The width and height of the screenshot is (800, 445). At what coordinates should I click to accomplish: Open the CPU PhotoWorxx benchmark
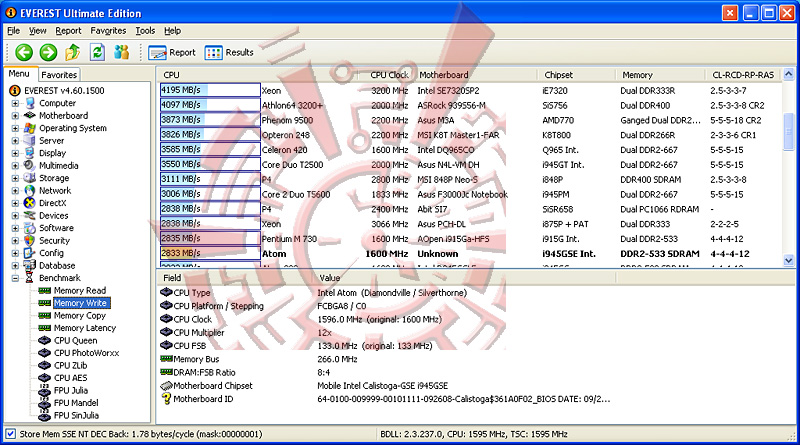[x=86, y=353]
